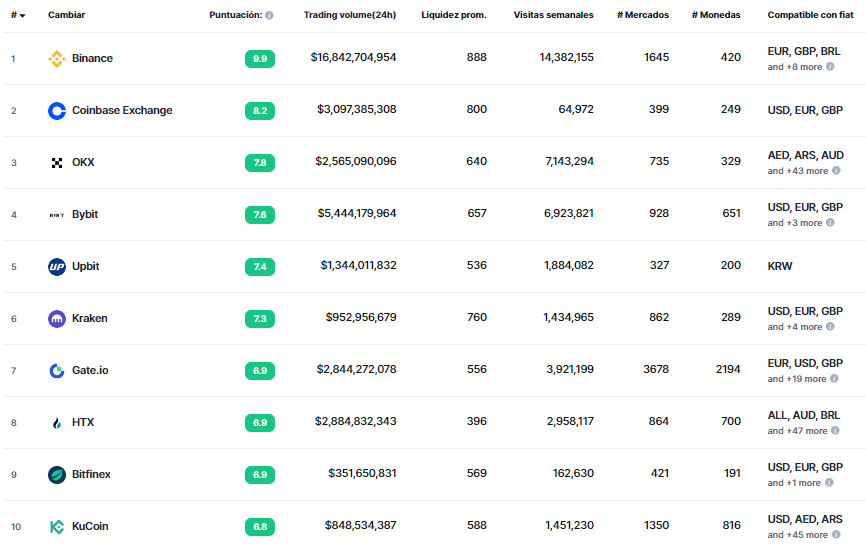Click Coinbase Exchange's 8.2 score badge

click(x=260, y=111)
